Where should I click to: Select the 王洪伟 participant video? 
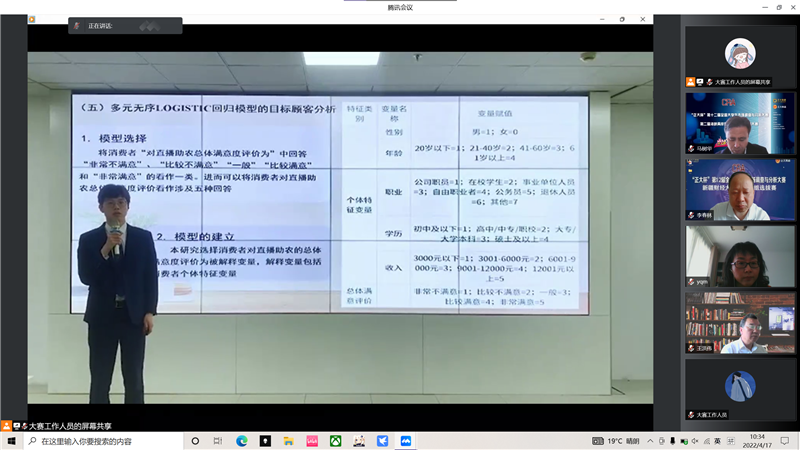(740, 322)
